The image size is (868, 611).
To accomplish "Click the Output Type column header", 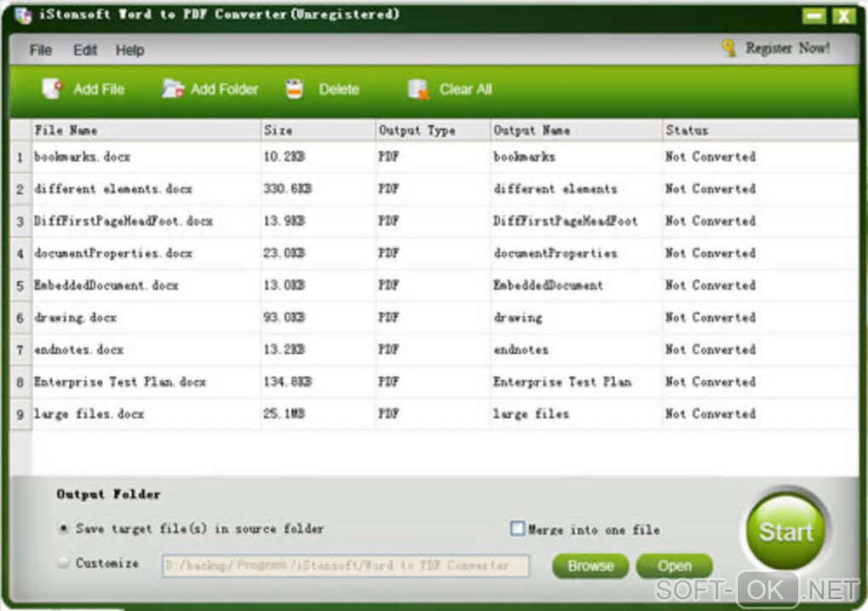I will (x=433, y=130).
